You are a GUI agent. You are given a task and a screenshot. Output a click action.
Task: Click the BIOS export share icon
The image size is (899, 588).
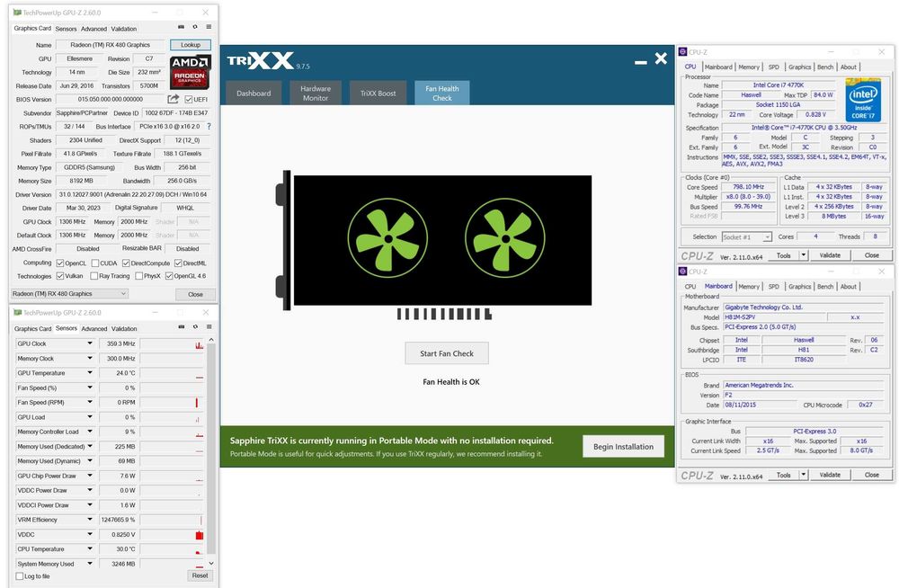(x=174, y=99)
